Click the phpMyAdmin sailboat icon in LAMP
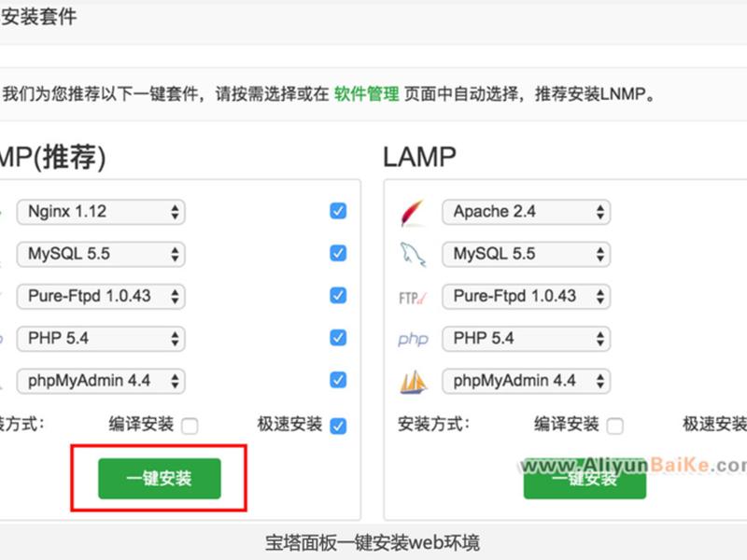 click(x=413, y=382)
